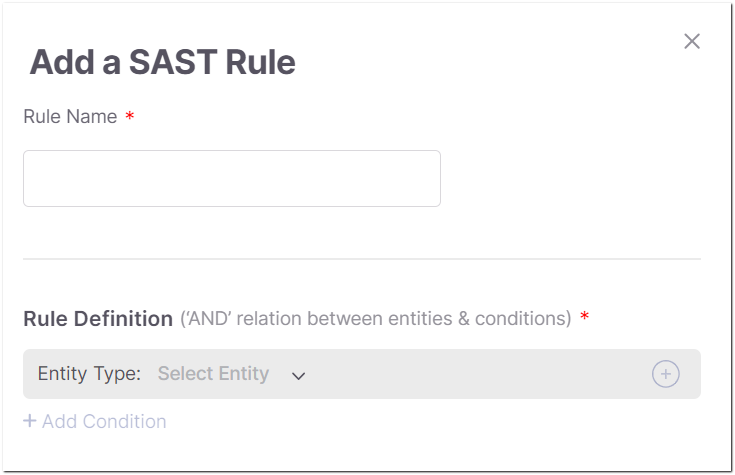Expand the Entity Type chevron arrow
This screenshot has height=475, width=735.
pyautogui.click(x=299, y=376)
